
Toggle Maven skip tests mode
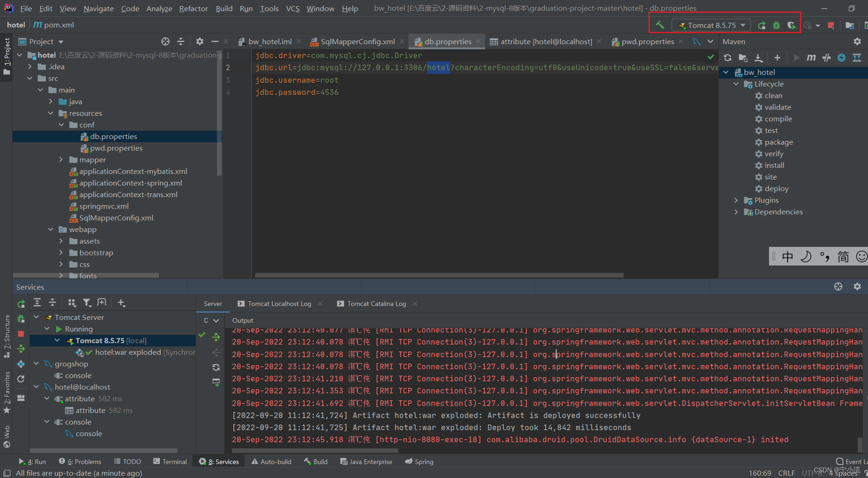[x=842, y=58]
